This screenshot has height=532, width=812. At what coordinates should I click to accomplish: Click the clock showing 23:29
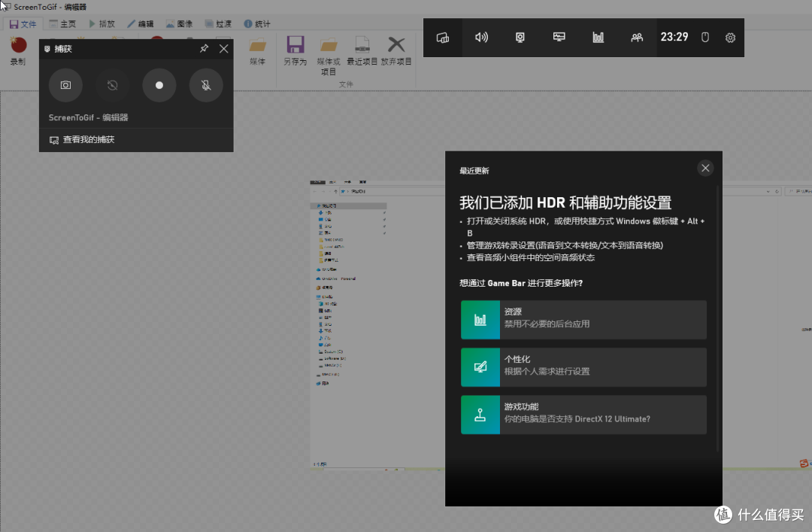point(674,38)
